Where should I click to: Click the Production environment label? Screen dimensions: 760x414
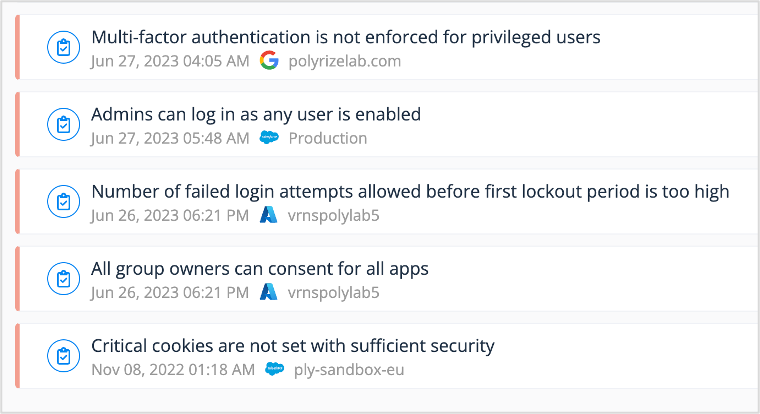pos(328,138)
